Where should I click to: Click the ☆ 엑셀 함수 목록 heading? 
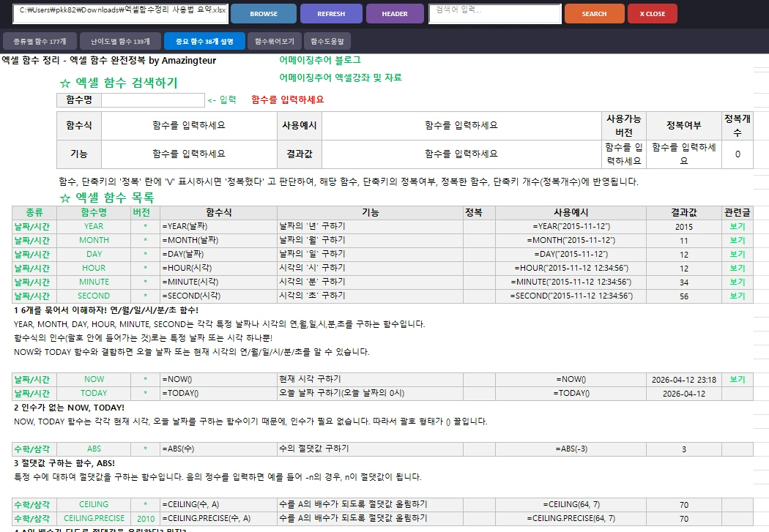pyautogui.click(x=107, y=198)
